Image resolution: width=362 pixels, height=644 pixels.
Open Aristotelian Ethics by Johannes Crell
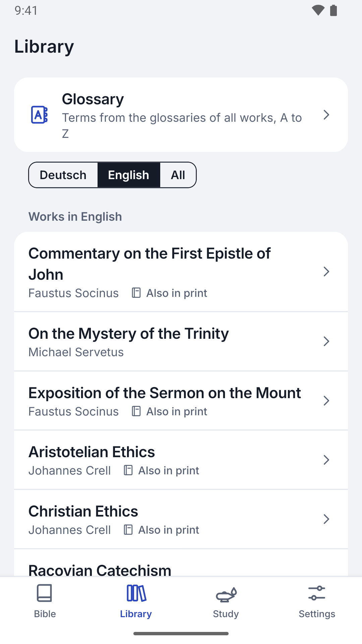[181, 460]
